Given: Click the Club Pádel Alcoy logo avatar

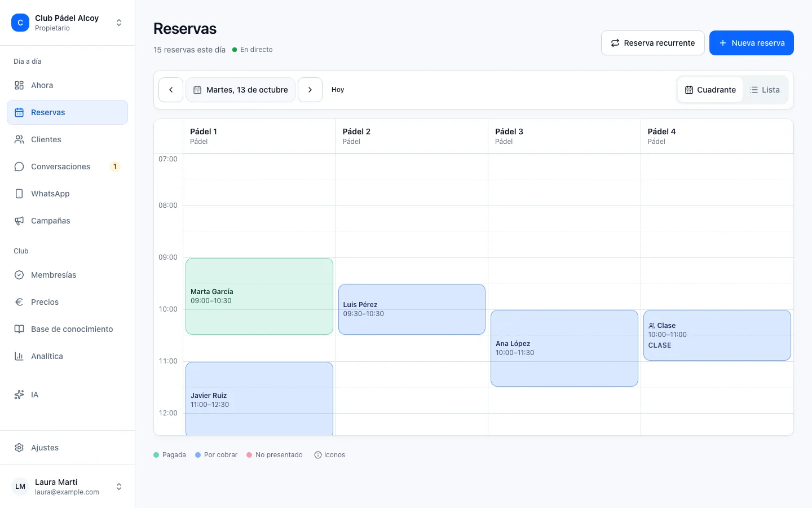Looking at the screenshot, I should pos(20,23).
